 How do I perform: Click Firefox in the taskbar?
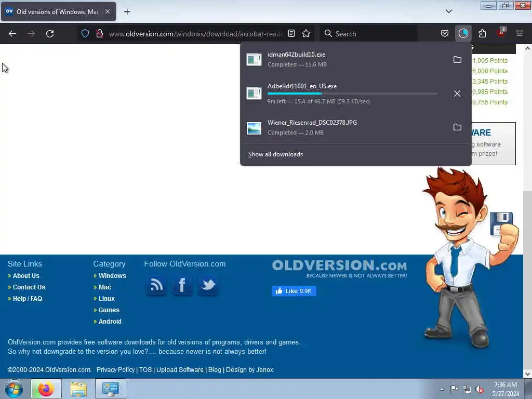[46, 389]
